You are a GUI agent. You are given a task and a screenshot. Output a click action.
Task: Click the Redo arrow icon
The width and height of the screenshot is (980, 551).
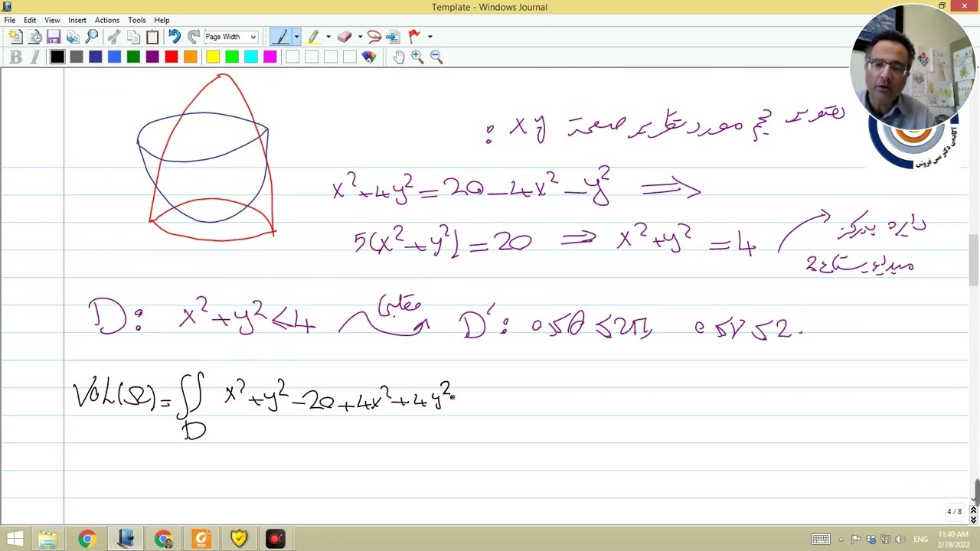194,37
